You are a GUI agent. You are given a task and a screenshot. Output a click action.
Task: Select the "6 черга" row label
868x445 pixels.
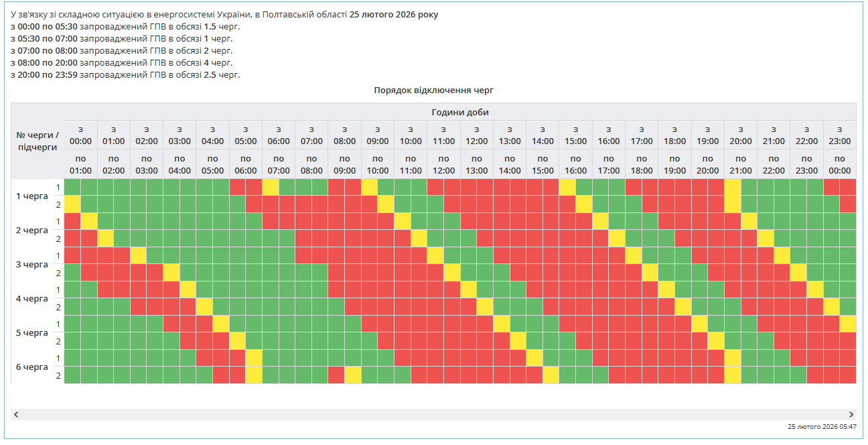click(x=31, y=367)
